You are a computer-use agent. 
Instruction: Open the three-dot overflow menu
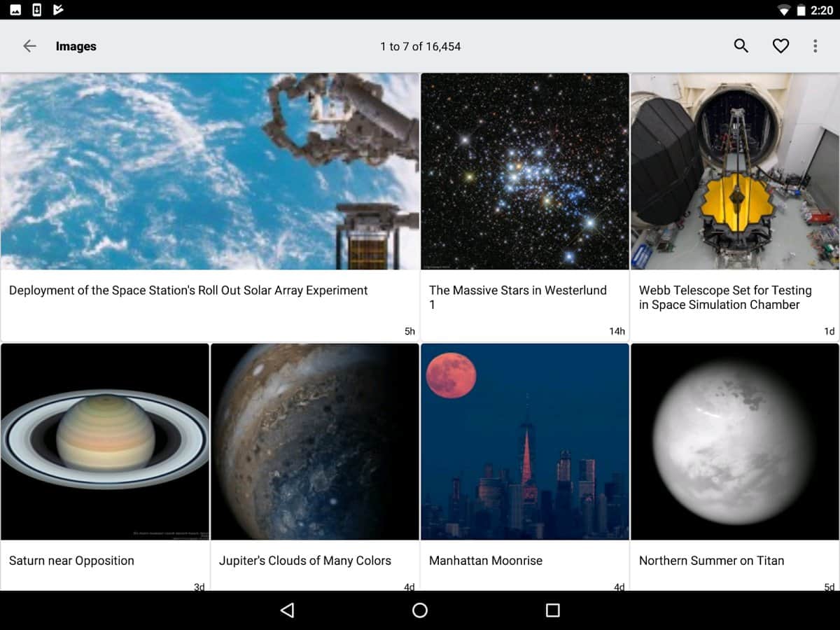[x=815, y=46]
